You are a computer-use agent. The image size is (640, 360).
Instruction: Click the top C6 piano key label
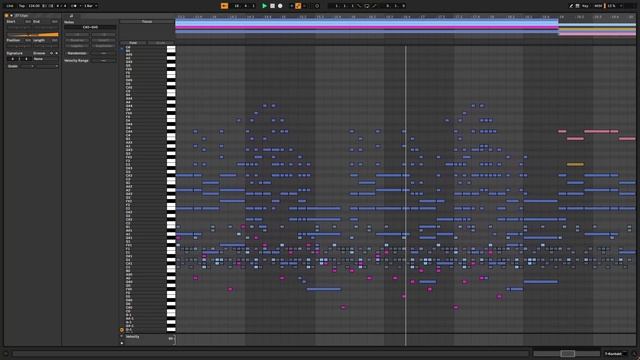pyautogui.click(x=128, y=47)
